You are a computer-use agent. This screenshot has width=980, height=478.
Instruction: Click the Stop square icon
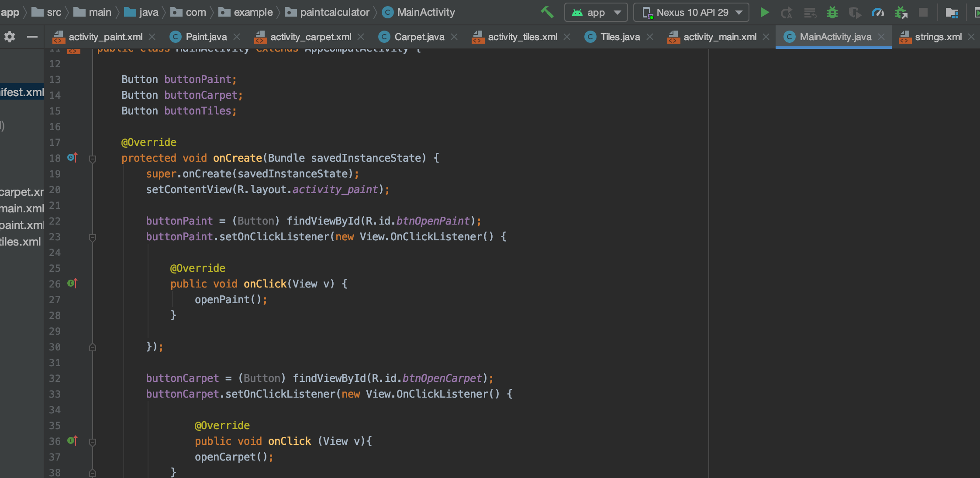coord(923,12)
